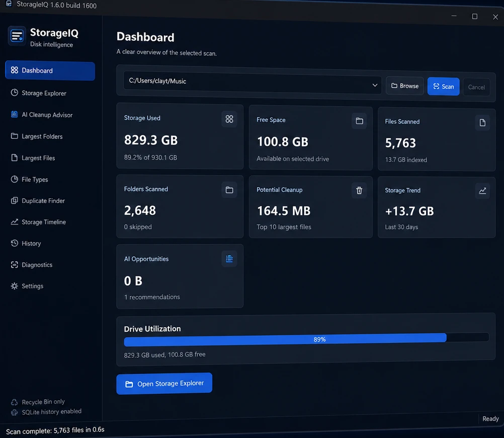View scan History
504x438 pixels.
point(50,243)
